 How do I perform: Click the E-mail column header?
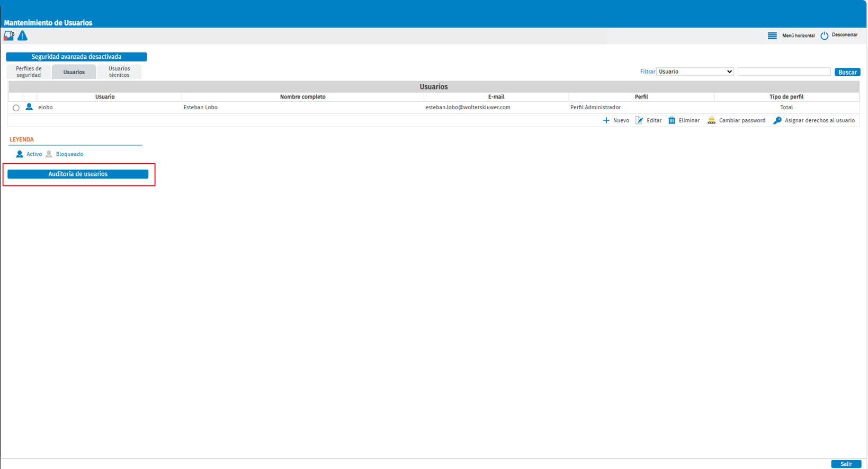496,97
